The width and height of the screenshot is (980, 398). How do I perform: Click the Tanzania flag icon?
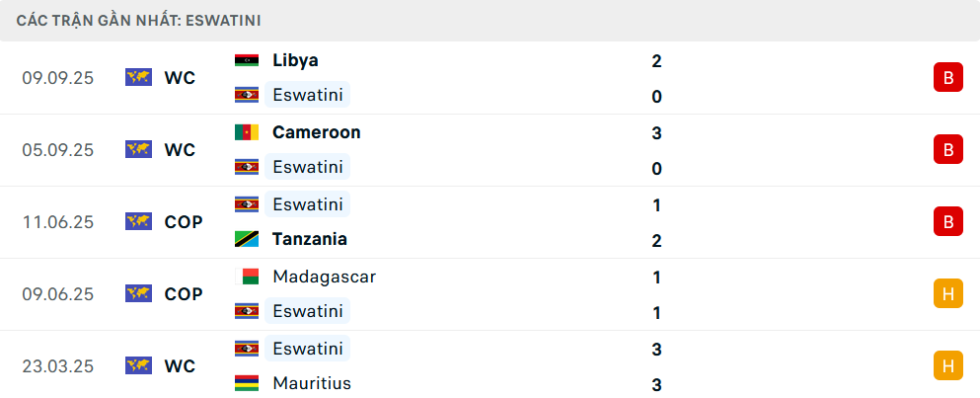coord(246,239)
